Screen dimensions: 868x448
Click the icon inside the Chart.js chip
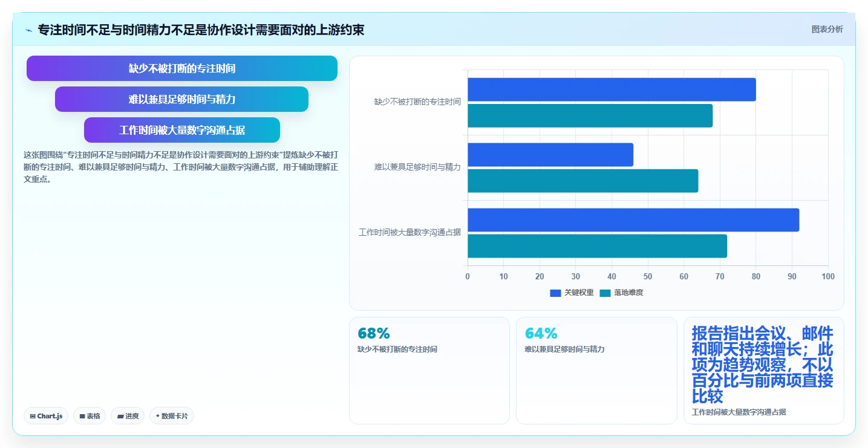[x=33, y=417]
